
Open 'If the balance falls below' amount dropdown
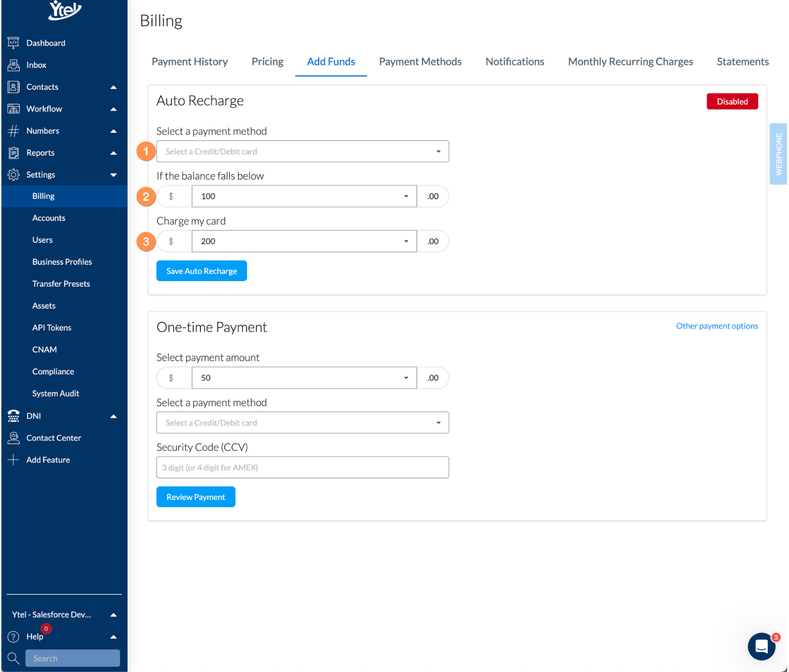click(304, 196)
